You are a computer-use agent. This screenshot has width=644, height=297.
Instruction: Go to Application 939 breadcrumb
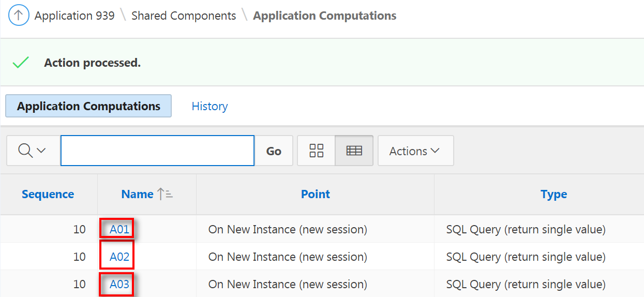point(74,16)
